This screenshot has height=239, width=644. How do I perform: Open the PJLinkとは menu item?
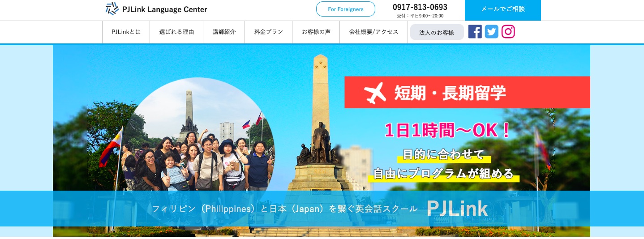[126, 32]
